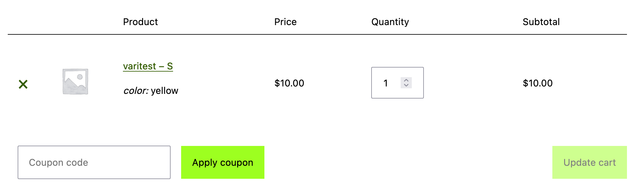The image size is (644, 189).
Task: Select the quantity input field
Action: 386,83
